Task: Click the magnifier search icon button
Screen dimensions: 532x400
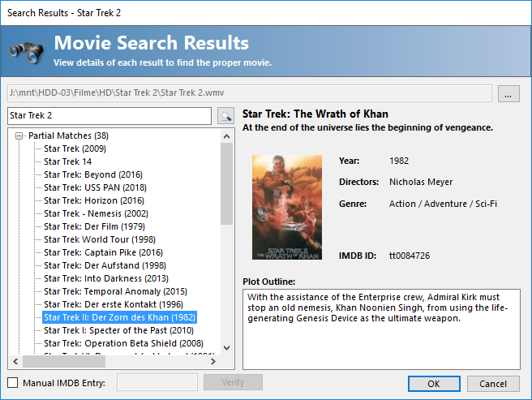Action: click(x=225, y=116)
